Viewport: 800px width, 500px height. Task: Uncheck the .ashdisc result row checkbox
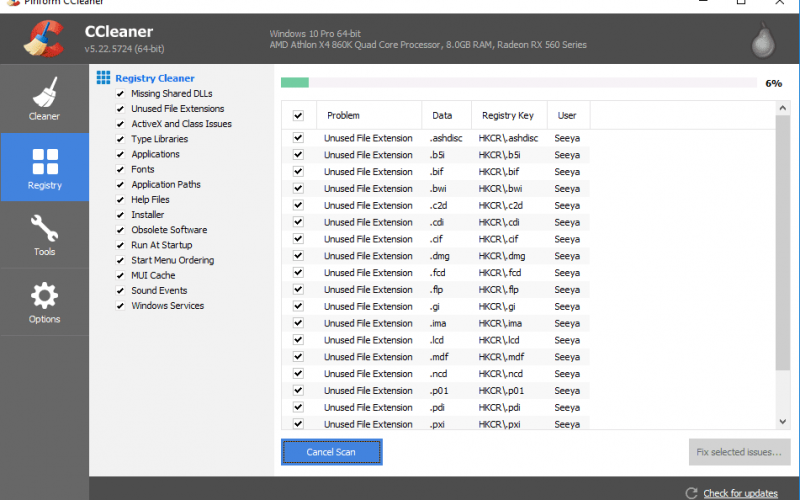(x=298, y=138)
